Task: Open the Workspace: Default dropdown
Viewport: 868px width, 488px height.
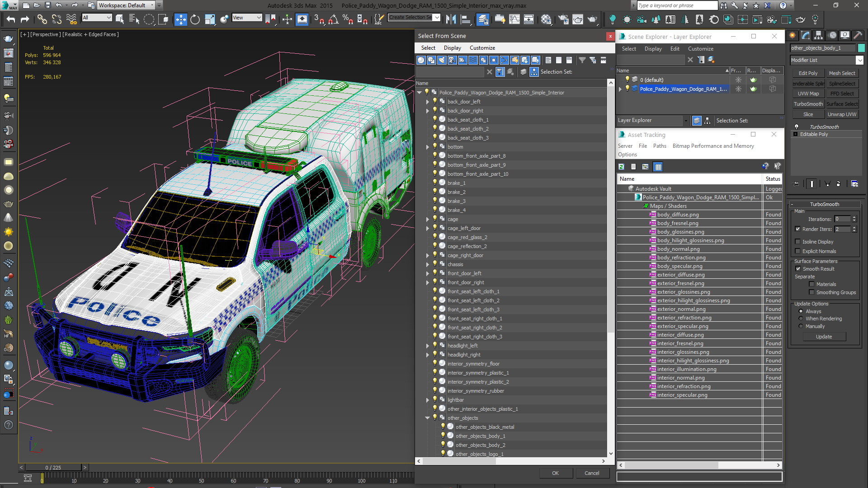Action: (126, 5)
